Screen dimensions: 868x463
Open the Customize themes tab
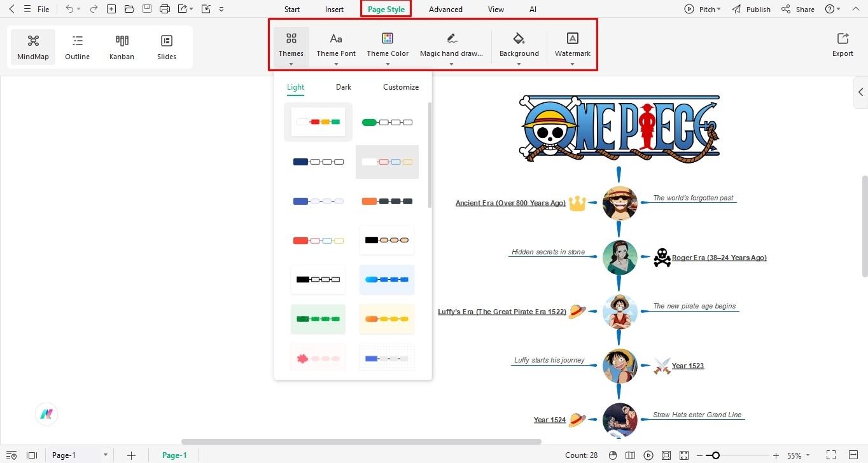[x=401, y=87]
